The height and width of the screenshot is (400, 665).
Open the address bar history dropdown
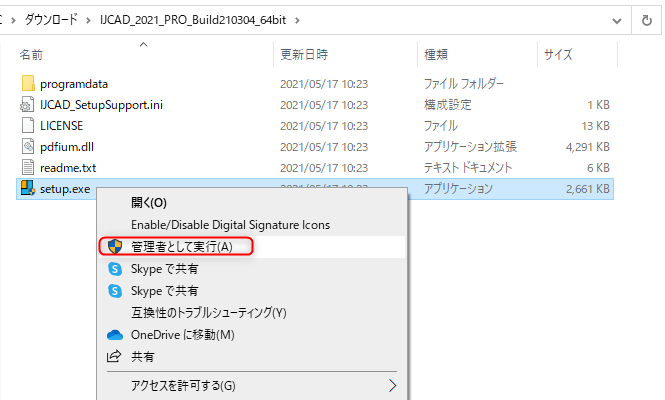[x=617, y=20]
